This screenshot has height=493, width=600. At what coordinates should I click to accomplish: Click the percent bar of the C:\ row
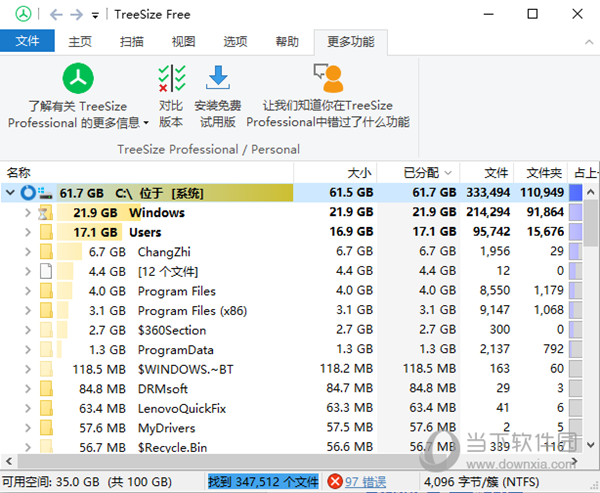coord(576,192)
